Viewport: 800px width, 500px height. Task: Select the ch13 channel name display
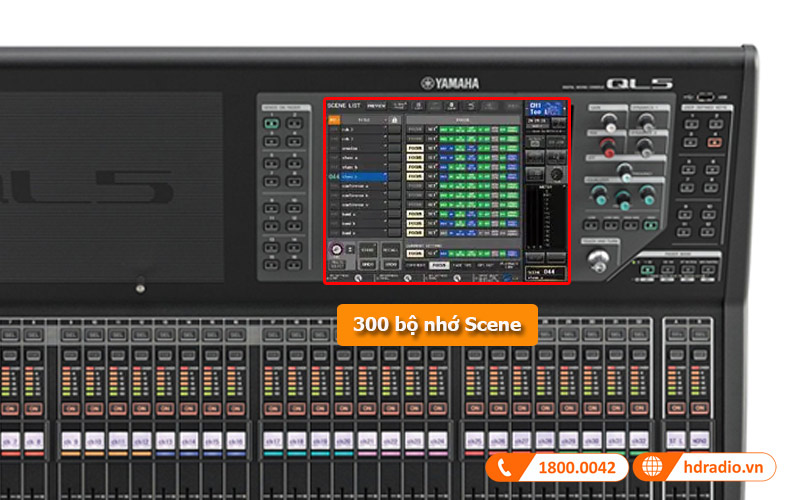pos(165,441)
